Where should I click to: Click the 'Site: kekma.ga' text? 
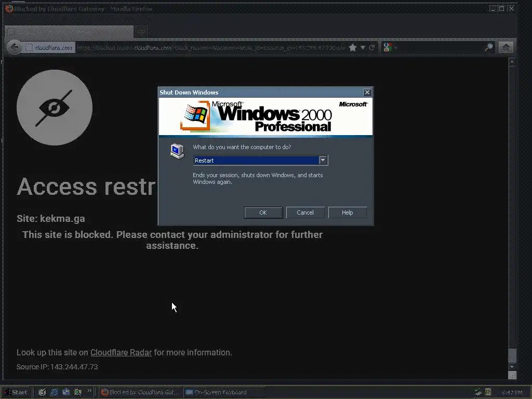51,219
